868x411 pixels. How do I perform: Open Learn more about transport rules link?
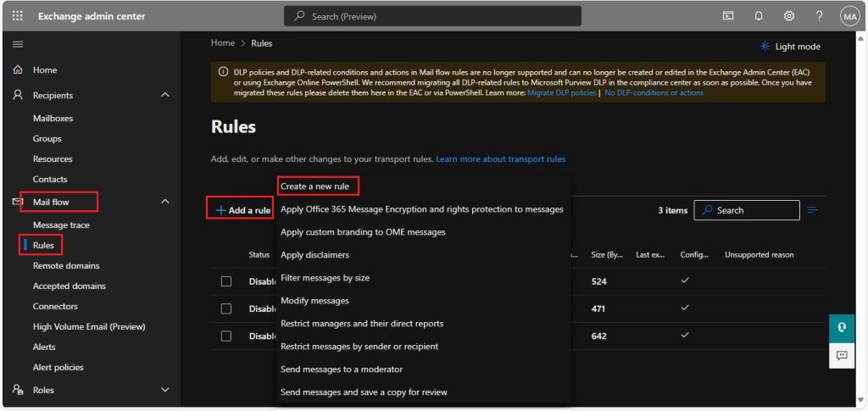coord(500,158)
